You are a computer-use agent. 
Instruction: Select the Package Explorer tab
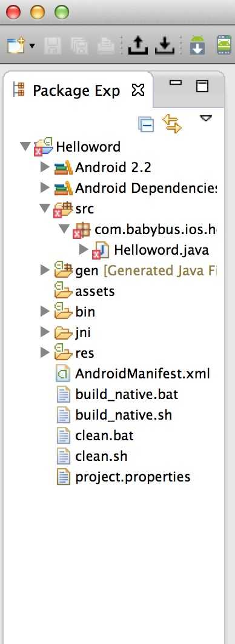point(77,90)
